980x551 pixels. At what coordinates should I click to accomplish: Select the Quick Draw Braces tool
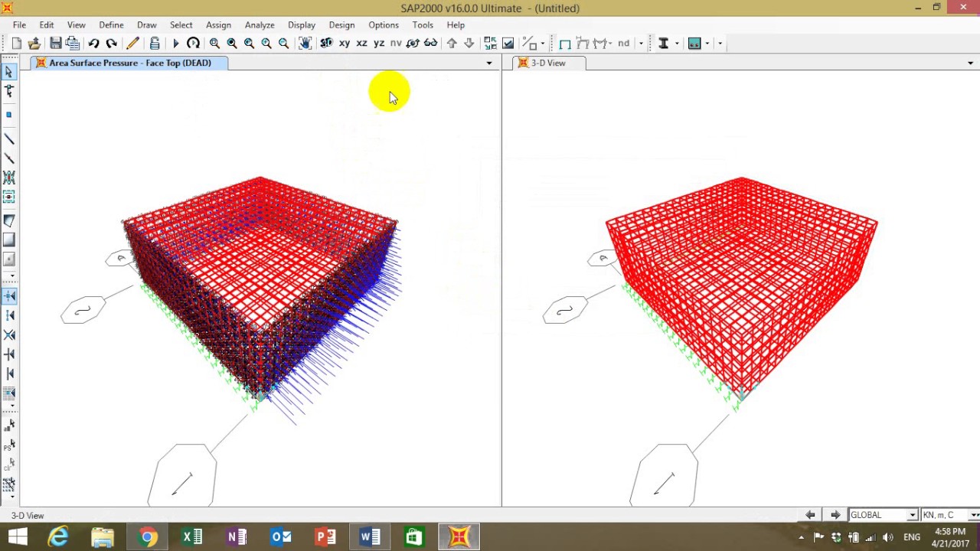click(x=9, y=178)
